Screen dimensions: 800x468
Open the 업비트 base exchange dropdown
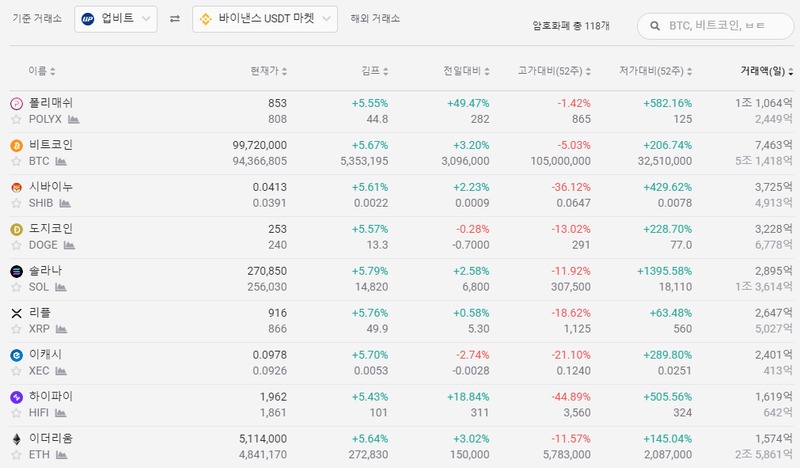pos(116,19)
